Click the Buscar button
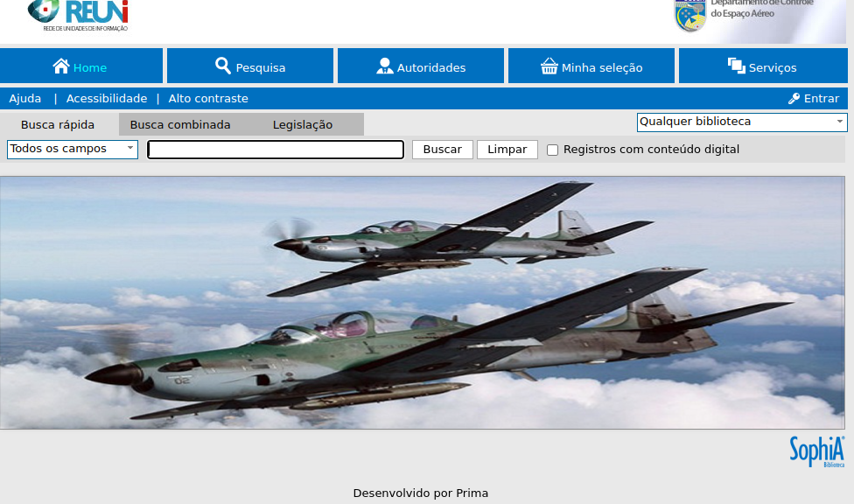 coord(442,150)
